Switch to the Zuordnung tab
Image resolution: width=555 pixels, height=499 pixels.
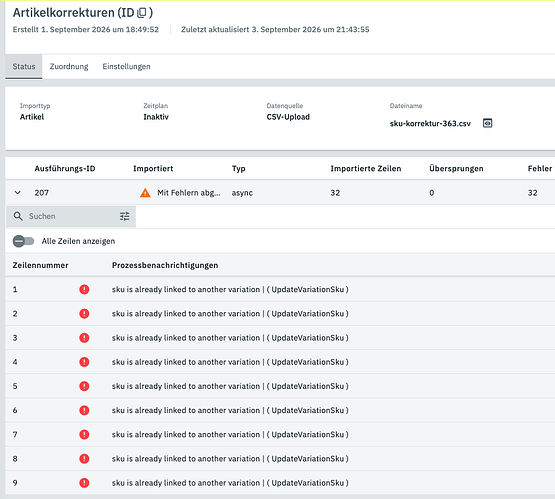click(69, 67)
